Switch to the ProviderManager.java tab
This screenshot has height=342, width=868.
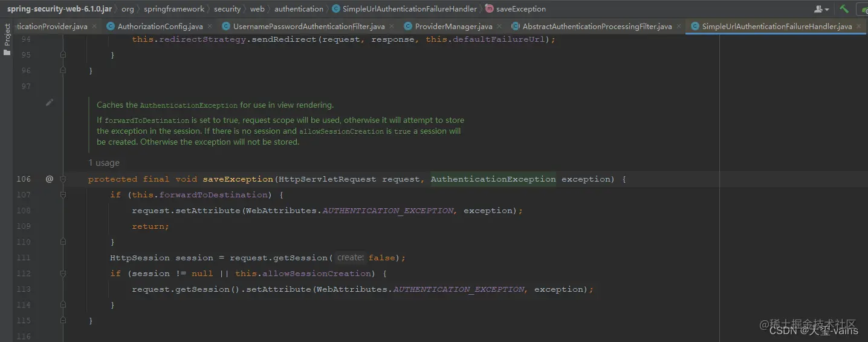(453, 27)
